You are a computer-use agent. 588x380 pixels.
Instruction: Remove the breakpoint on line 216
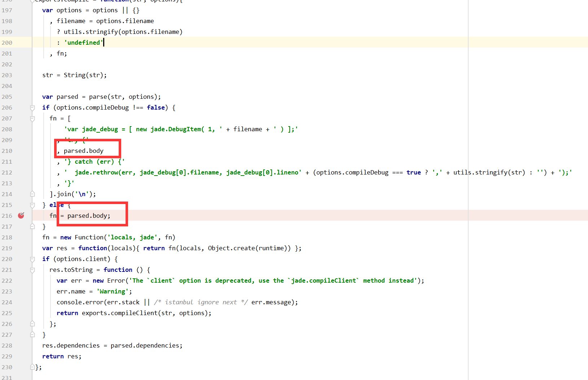(x=21, y=216)
